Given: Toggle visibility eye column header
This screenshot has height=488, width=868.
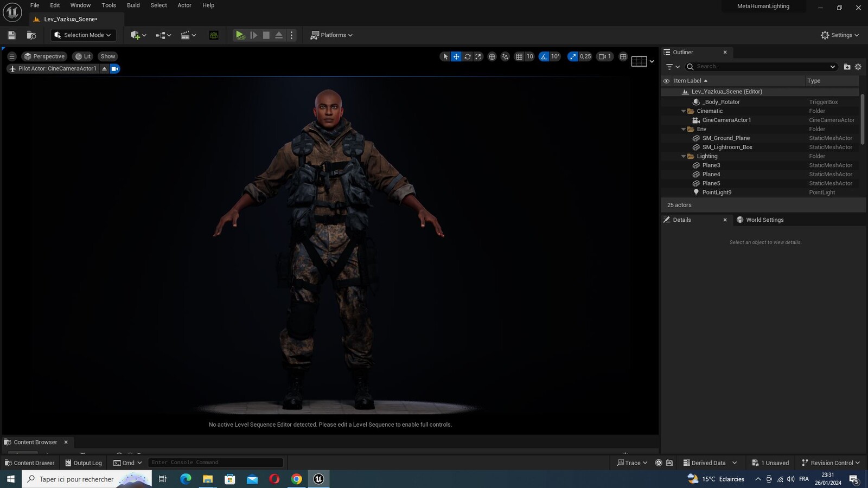Looking at the screenshot, I should tap(666, 81).
